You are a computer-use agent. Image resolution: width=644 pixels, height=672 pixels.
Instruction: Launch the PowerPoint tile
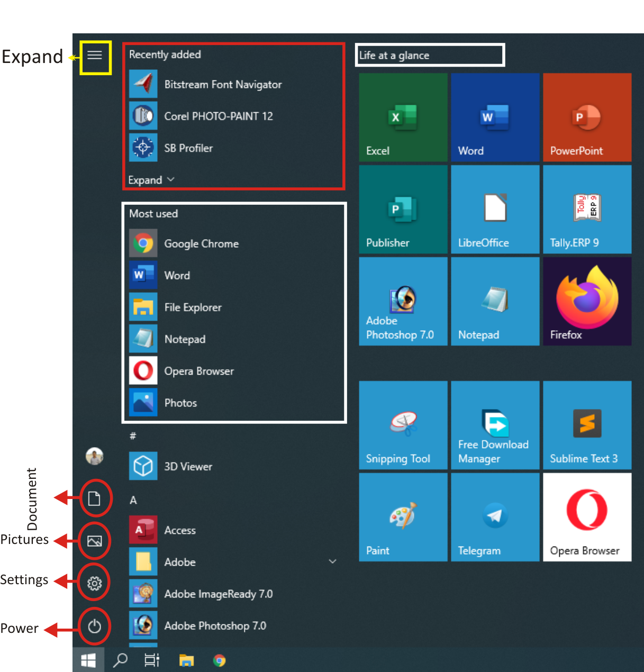click(x=587, y=117)
